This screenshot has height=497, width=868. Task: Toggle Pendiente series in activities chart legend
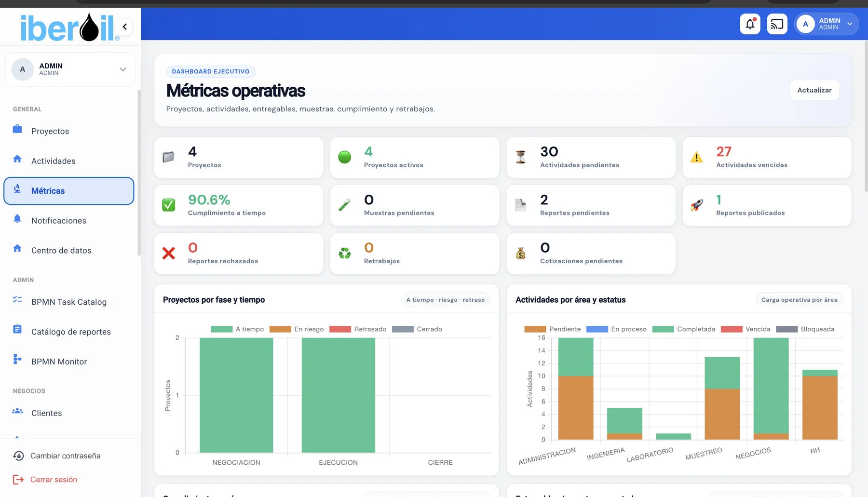click(x=553, y=329)
